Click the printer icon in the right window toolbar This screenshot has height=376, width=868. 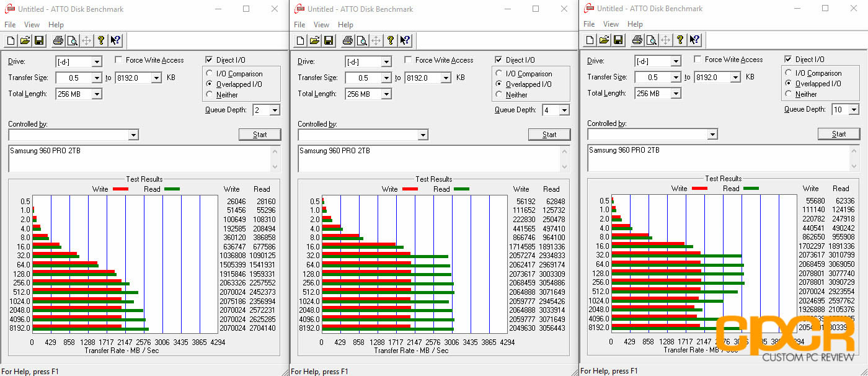click(x=637, y=40)
